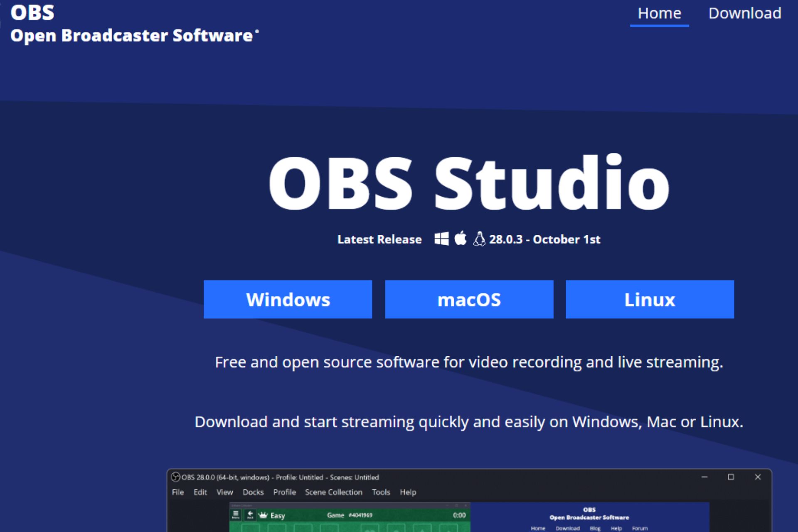Open the Tools menu in the OBS screenshot
This screenshot has height=532, width=798.
381,492
